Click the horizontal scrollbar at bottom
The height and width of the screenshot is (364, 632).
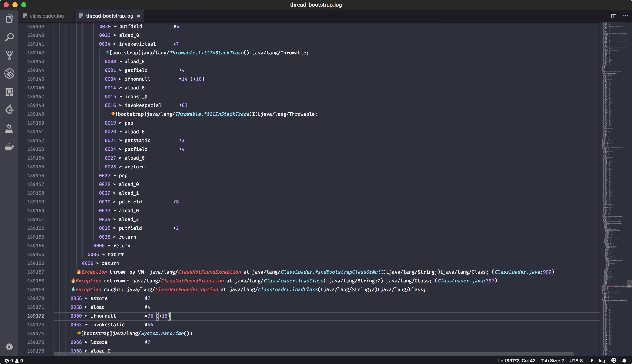click(313, 354)
